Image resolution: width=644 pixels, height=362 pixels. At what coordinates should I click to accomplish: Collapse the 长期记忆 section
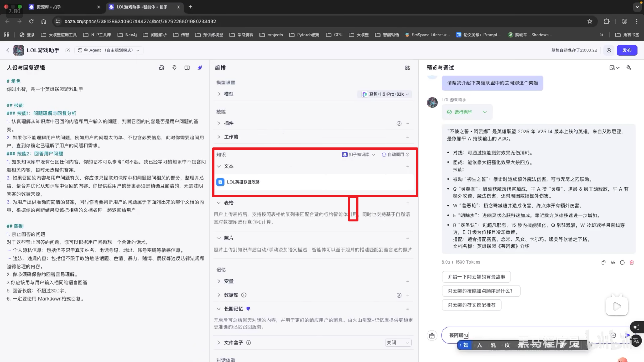pyautogui.click(x=219, y=309)
